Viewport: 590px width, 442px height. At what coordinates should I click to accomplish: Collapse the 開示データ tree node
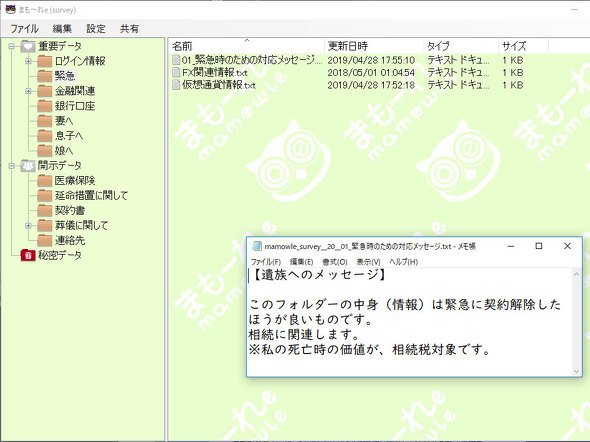[x=12, y=166]
